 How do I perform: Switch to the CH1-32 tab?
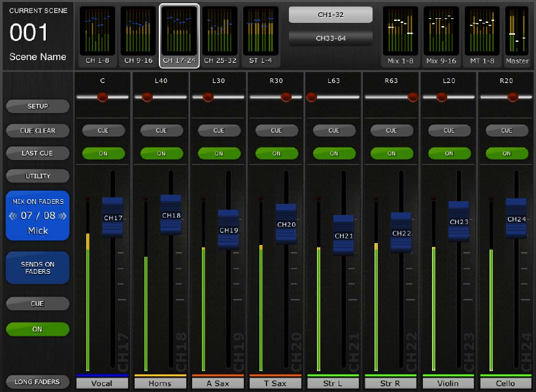pos(331,15)
